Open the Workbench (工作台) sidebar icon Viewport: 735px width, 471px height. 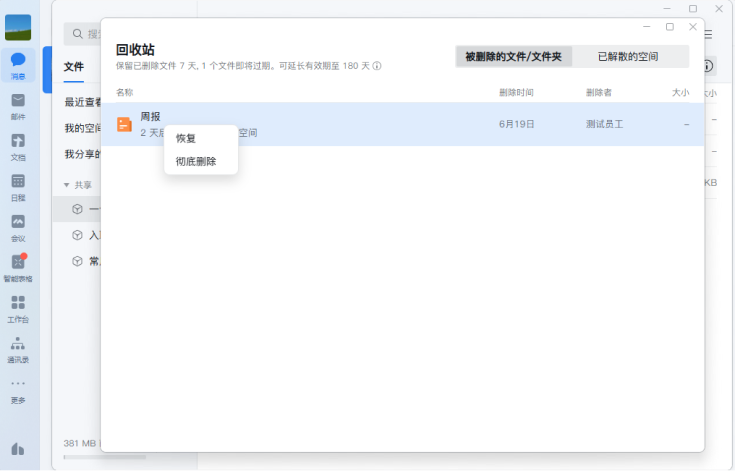point(18,309)
